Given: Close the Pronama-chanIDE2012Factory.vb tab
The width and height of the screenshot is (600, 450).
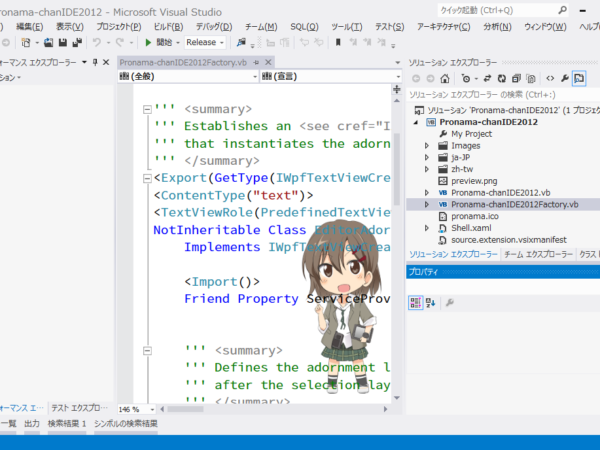Looking at the screenshot, I should point(268,62).
